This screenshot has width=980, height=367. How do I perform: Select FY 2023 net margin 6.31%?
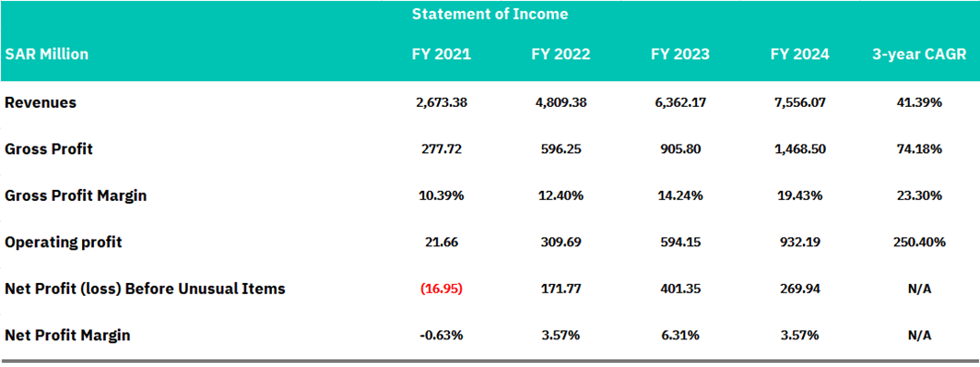point(680,336)
